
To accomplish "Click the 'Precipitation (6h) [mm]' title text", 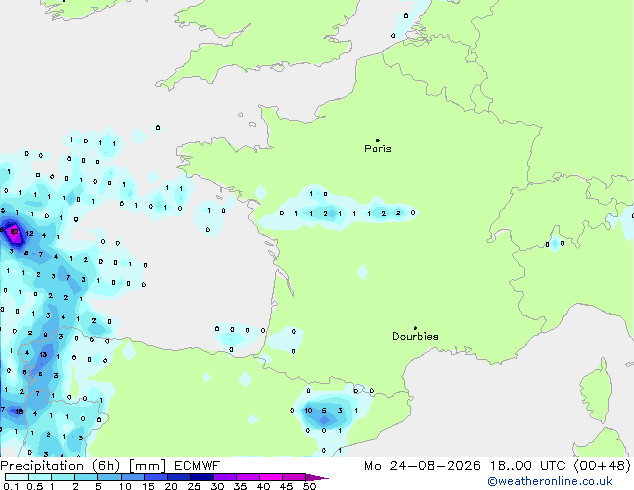I will [x=83, y=466].
